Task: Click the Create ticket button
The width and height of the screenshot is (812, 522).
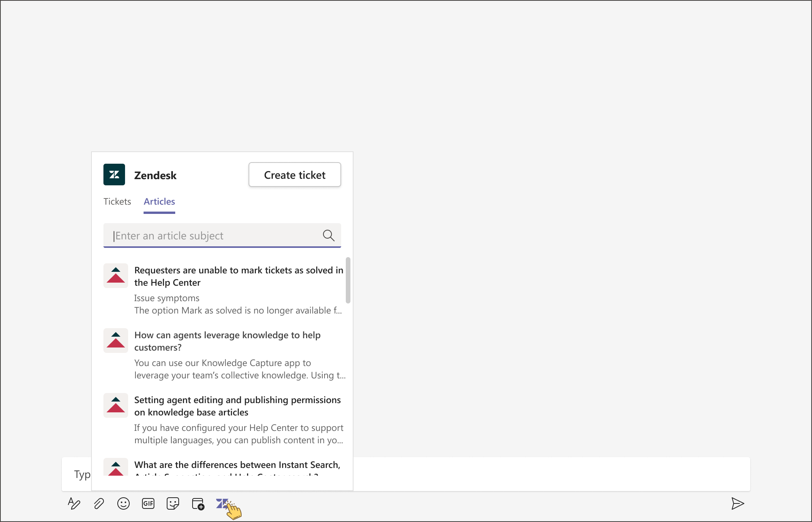Action: 295,175
